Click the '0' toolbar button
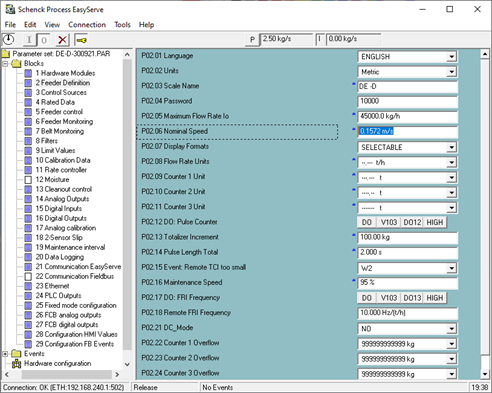Viewport: 492px width, 393px height. 44,40
